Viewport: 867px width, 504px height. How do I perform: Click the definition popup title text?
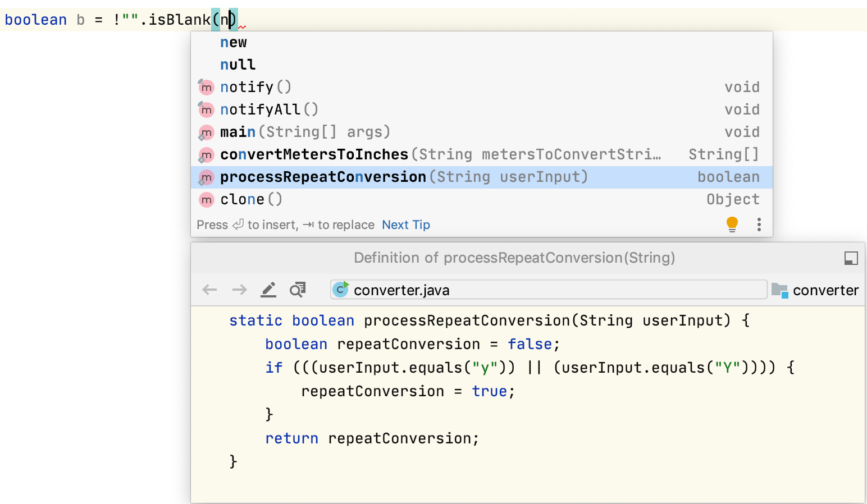click(514, 258)
